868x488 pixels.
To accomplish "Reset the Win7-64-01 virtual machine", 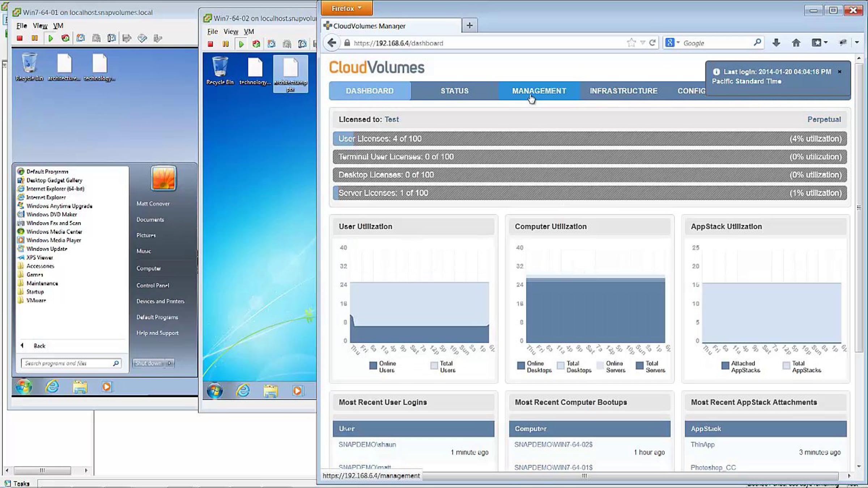I will coord(65,38).
